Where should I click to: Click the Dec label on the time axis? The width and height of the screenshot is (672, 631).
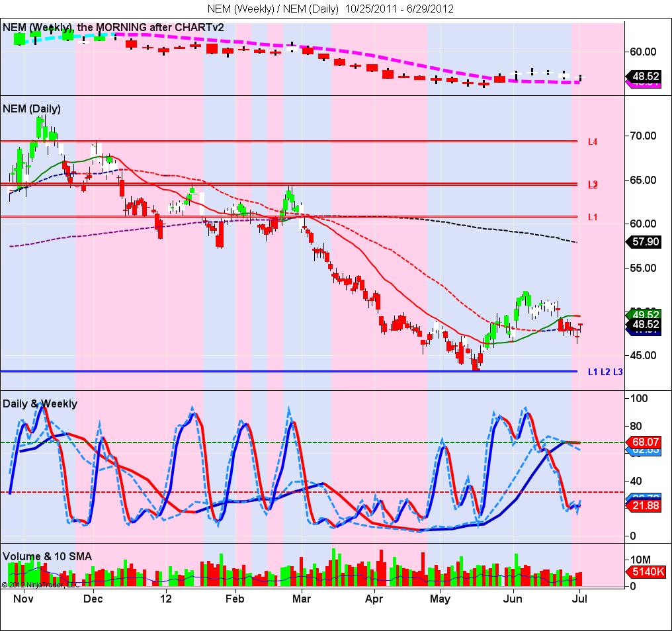(93, 599)
